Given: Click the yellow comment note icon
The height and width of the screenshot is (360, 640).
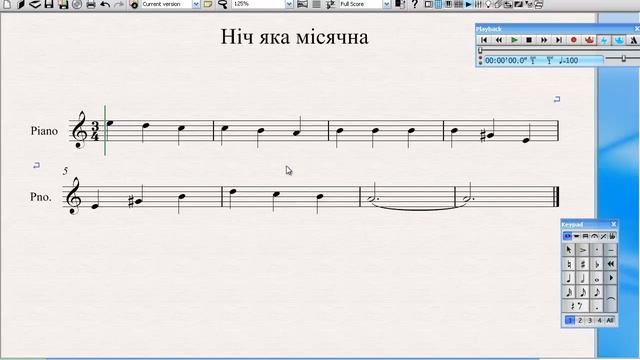Looking at the screenshot, I should (x=208, y=4).
